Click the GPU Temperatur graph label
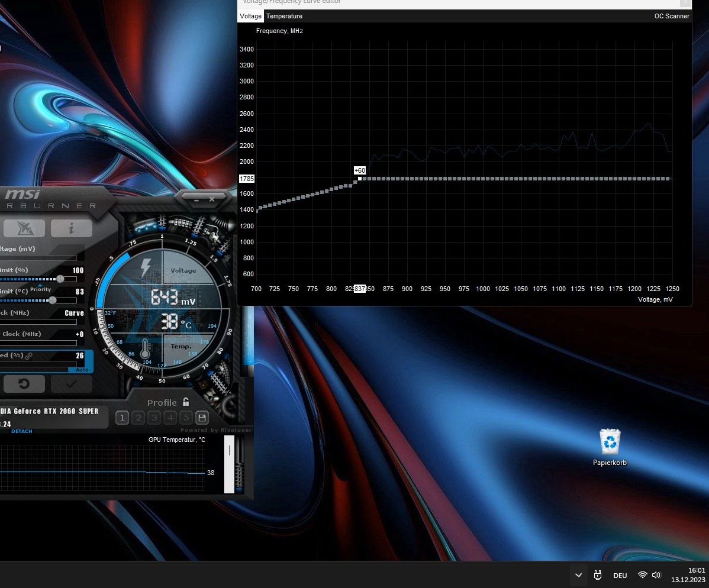 177,440
